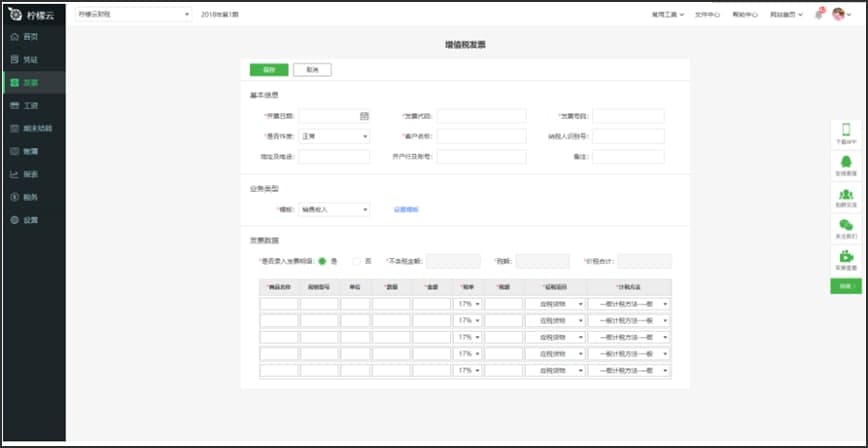Viewport: 868px width, 448px height.
Task: Click the green 保存 save button
Action: coord(269,70)
